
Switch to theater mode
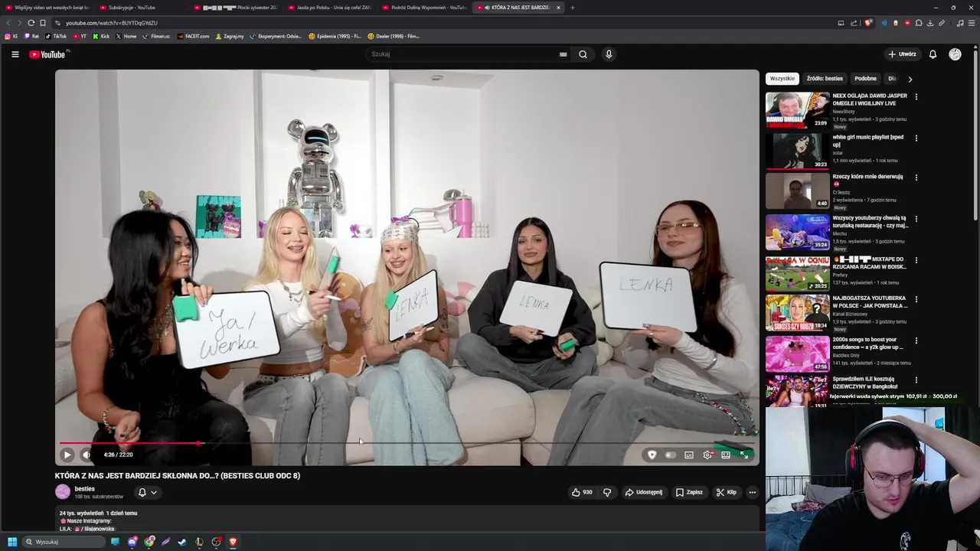tap(726, 455)
